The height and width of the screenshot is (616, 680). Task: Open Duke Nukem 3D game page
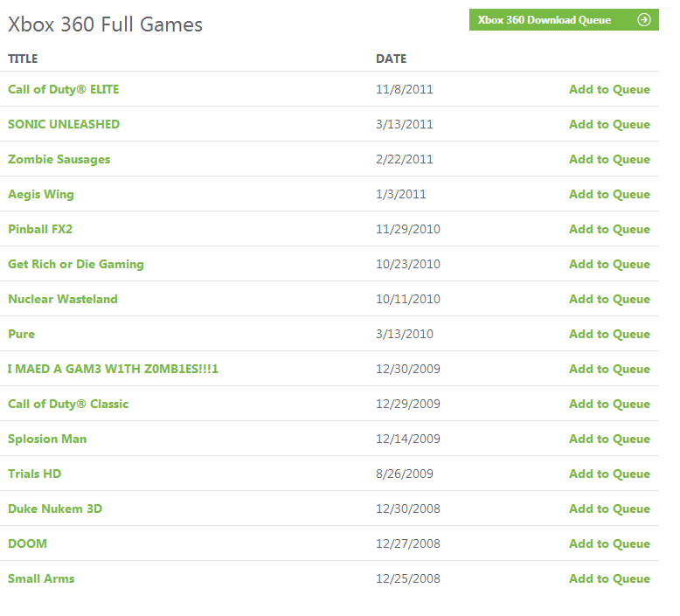(x=55, y=509)
